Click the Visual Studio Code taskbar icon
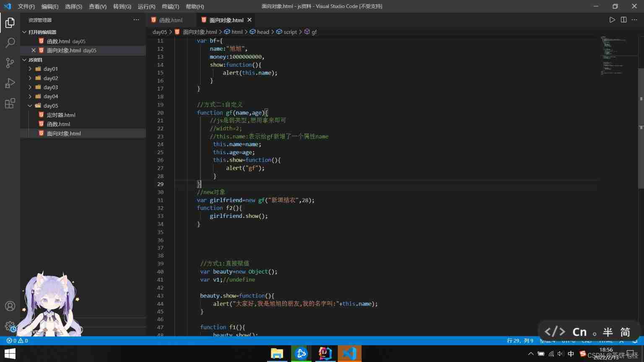Screen dimensions: 644x362 (350, 354)
